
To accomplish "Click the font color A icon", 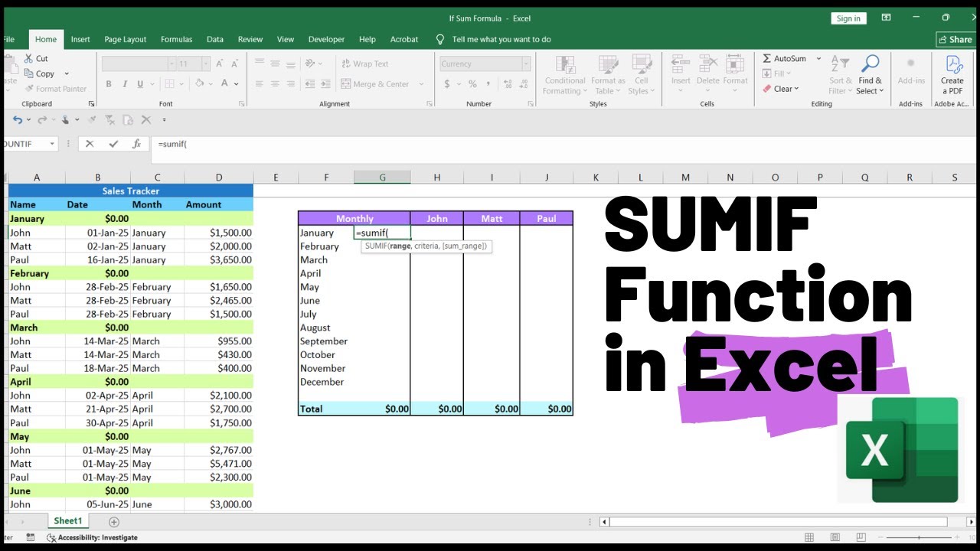I will [226, 84].
